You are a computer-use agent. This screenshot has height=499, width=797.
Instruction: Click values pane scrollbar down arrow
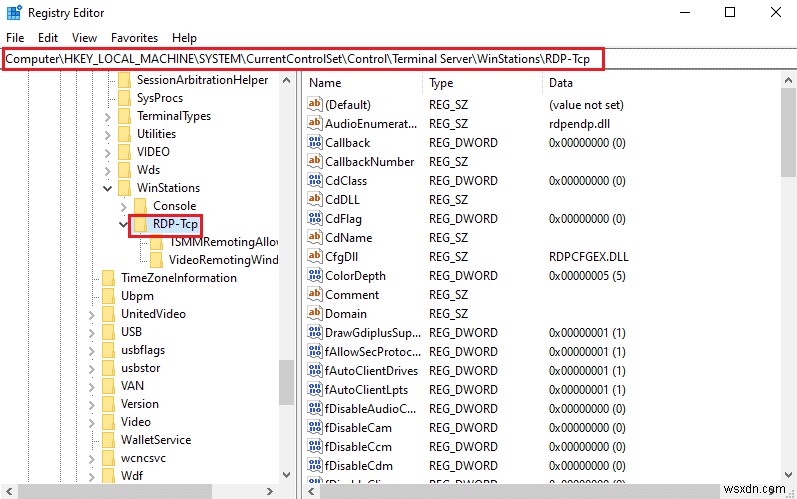tap(788, 475)
